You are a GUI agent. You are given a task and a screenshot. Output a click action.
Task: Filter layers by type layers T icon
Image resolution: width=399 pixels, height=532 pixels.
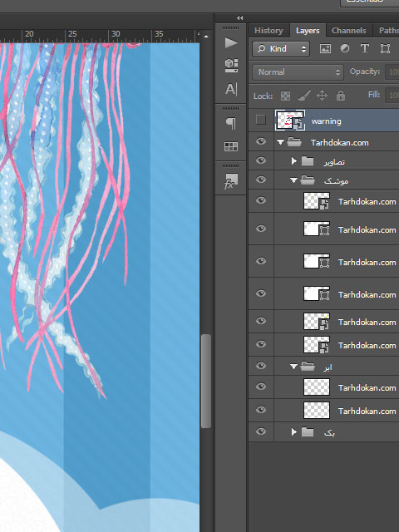(x=364, y=48)
